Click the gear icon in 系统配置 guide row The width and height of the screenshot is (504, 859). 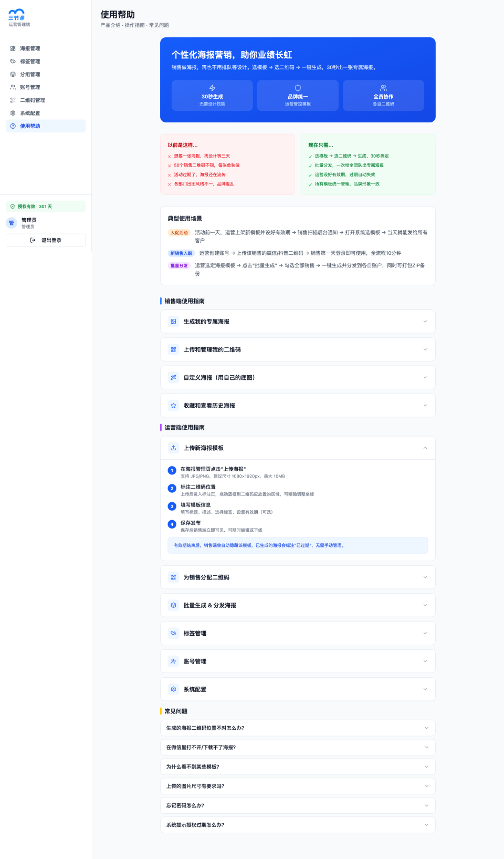pos(173,689)
